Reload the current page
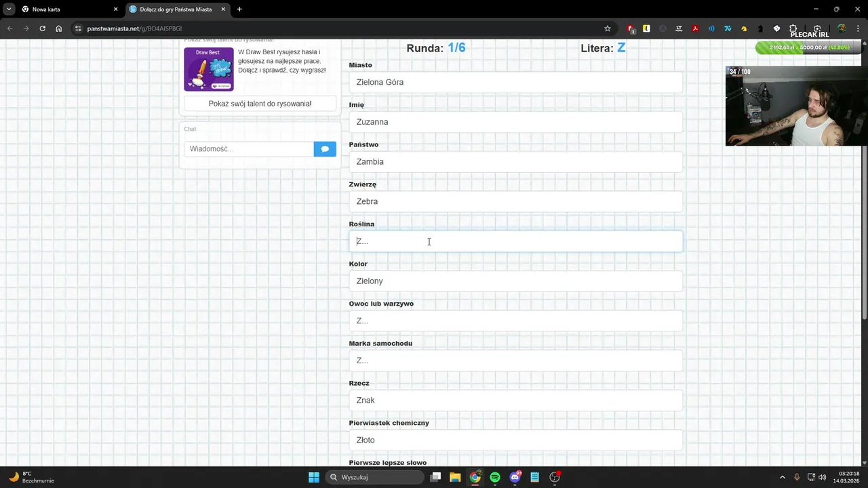Image resolution: width=868 pixels, height=488 pixels. click(42, 28)
